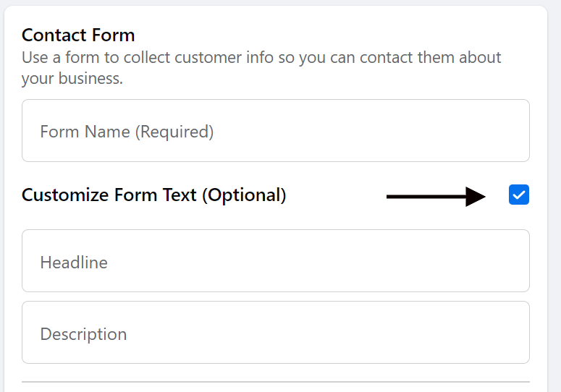The image size is (561, 392).
Task: Select the Description text box
Action: pos(275,333)
